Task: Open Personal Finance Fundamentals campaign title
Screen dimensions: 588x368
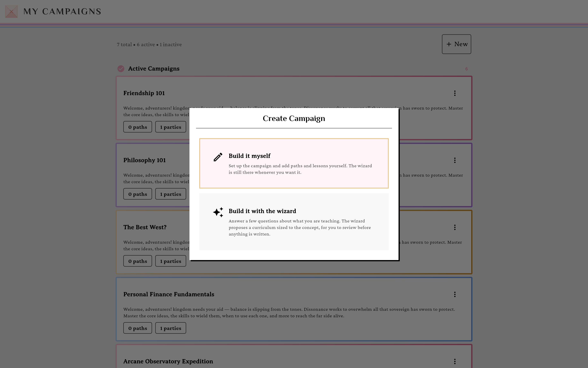Action: click(x=169, y=294)
